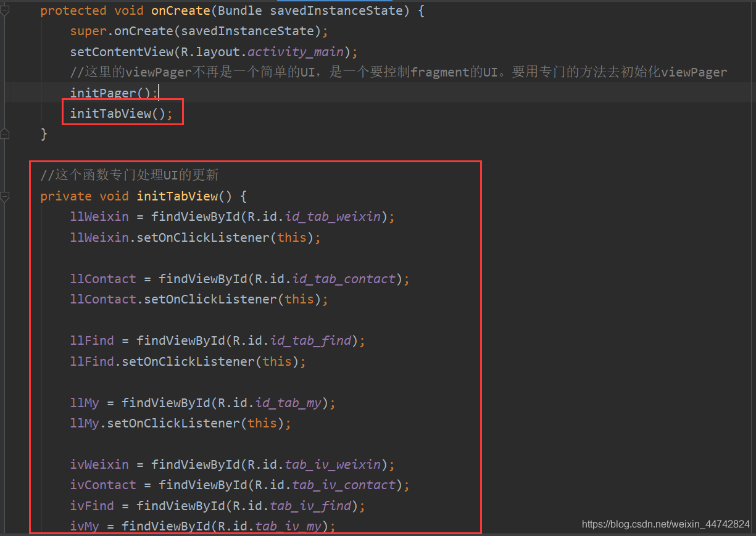756x536 pixels.
Task: Click the llMy variable in its assignment
Action: (85, 403)
